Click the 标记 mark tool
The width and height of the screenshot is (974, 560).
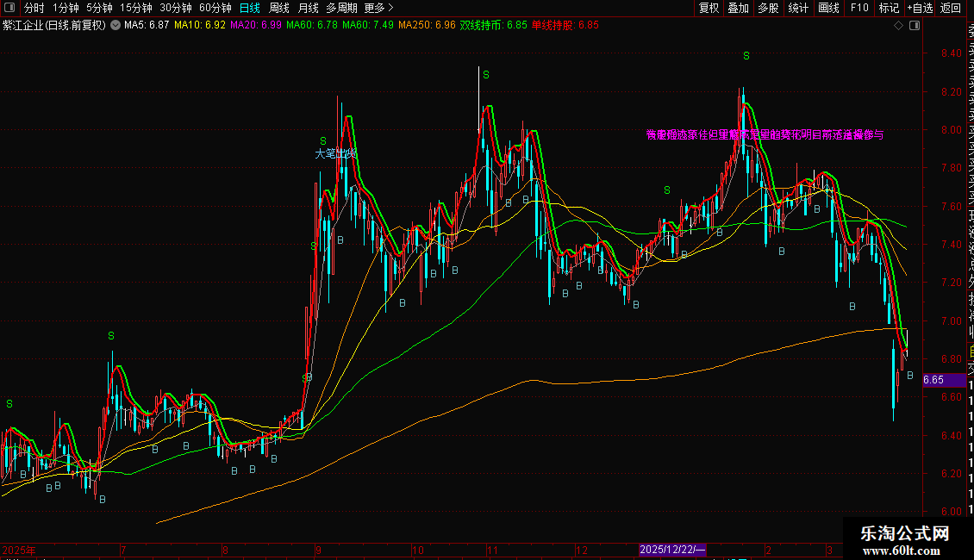pos(889,8)
